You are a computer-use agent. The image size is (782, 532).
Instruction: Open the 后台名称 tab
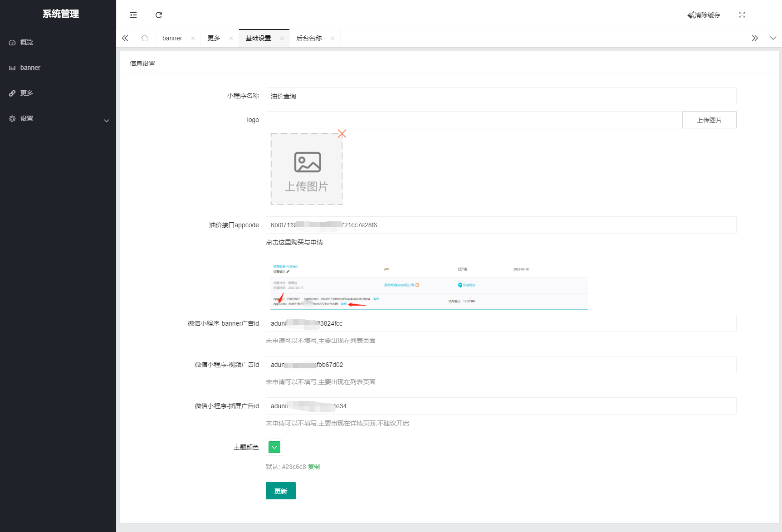tap(309, 38)
